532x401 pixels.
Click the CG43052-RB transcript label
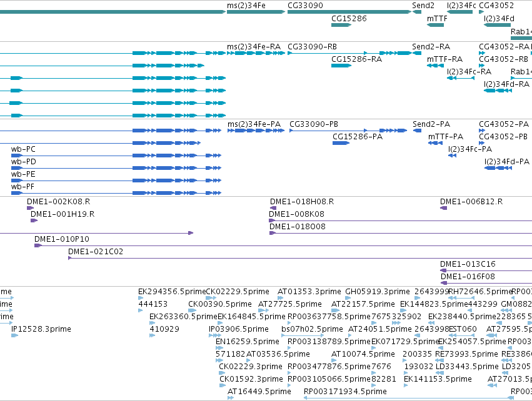503,59
